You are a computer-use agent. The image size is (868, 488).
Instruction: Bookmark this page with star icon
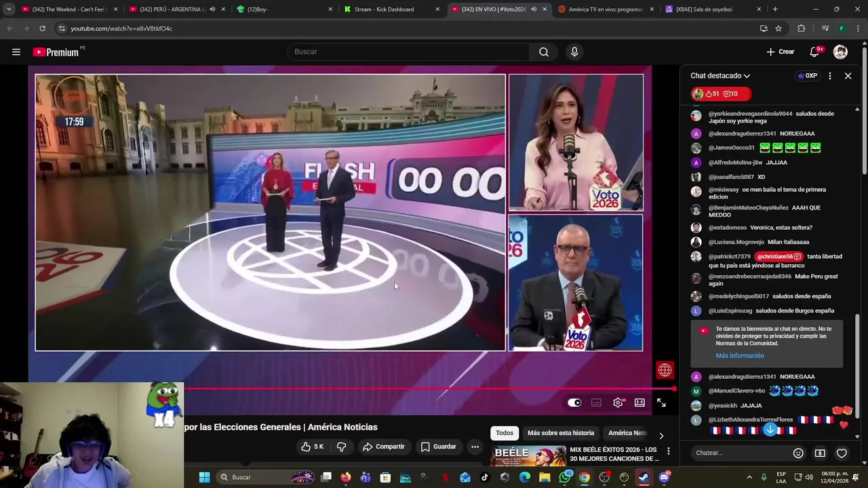point(778,28)
